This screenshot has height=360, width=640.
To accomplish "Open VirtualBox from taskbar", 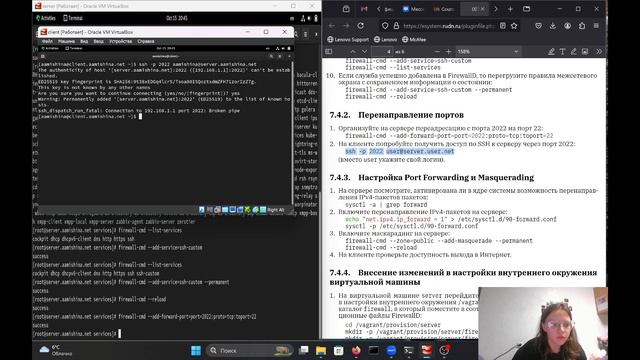I will (x=427, y=350).
